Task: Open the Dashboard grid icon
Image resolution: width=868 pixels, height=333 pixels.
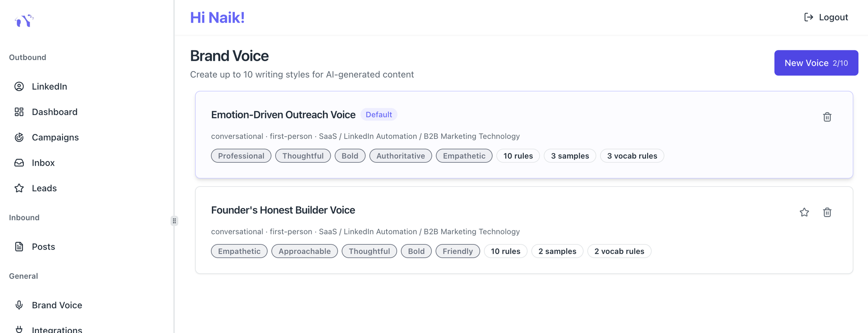Action: click(x=19, y=112)
